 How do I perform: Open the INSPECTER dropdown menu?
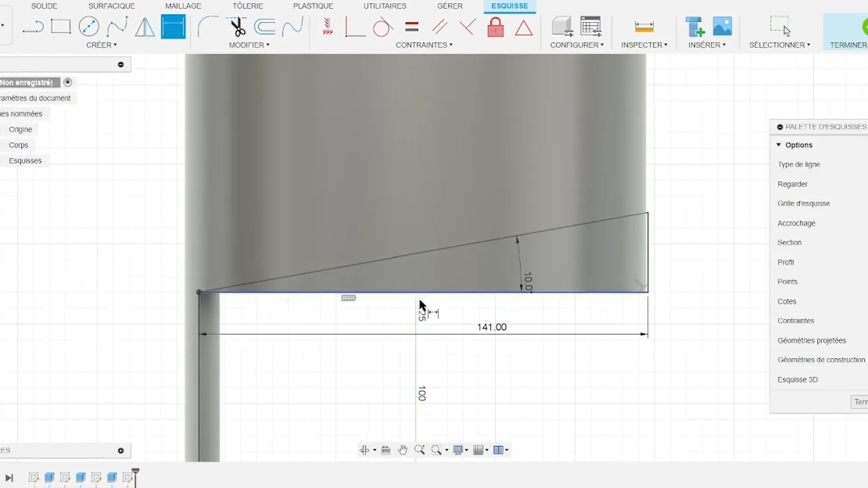click(644, 45)
